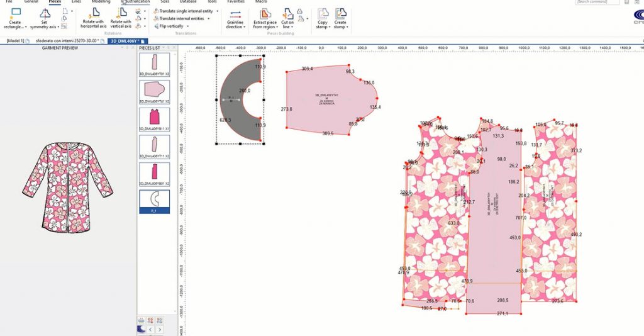This screenshot has width=644, height=336.
Task: Click the left floral front panel piece
Action: (x=435, y=213)
